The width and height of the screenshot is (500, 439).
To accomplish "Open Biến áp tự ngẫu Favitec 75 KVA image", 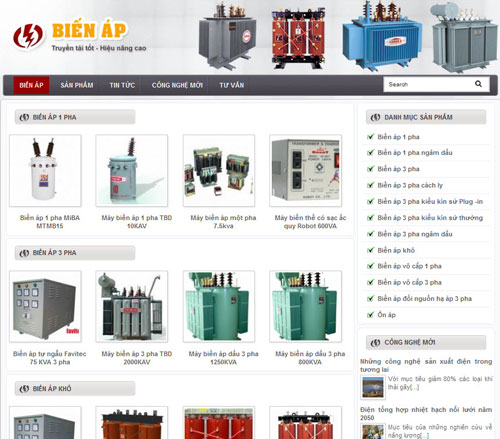I will point(45,306).
